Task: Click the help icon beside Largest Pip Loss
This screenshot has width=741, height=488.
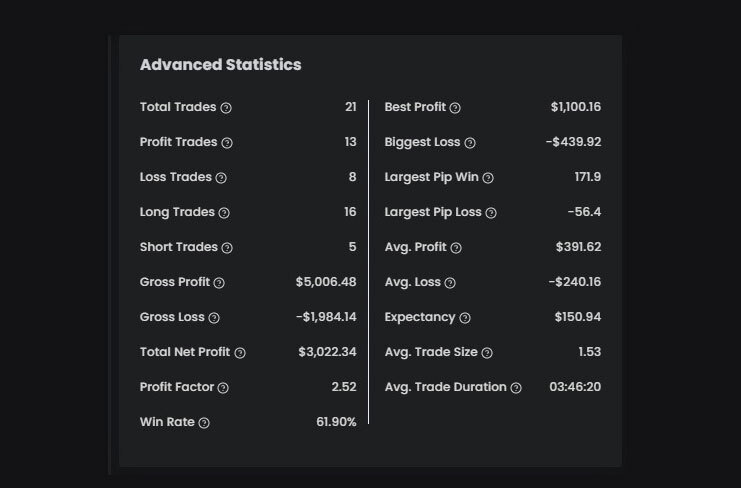Action: click(x=491, y=213)
